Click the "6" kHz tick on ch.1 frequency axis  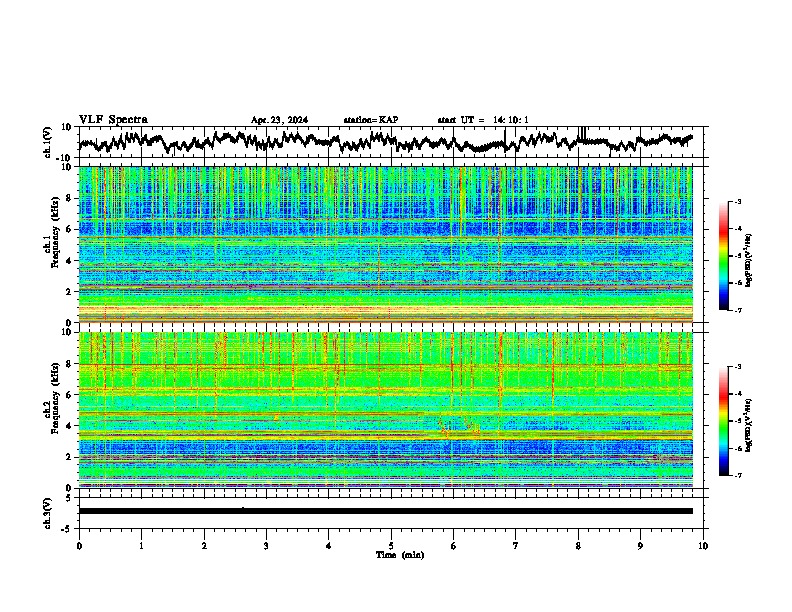coord(69,229)
